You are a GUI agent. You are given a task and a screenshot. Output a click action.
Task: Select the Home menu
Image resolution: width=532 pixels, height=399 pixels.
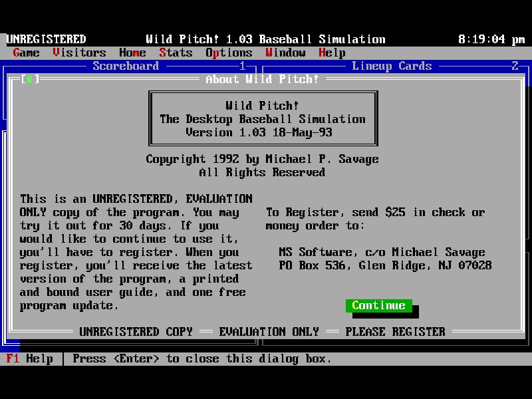pos(132,53)
